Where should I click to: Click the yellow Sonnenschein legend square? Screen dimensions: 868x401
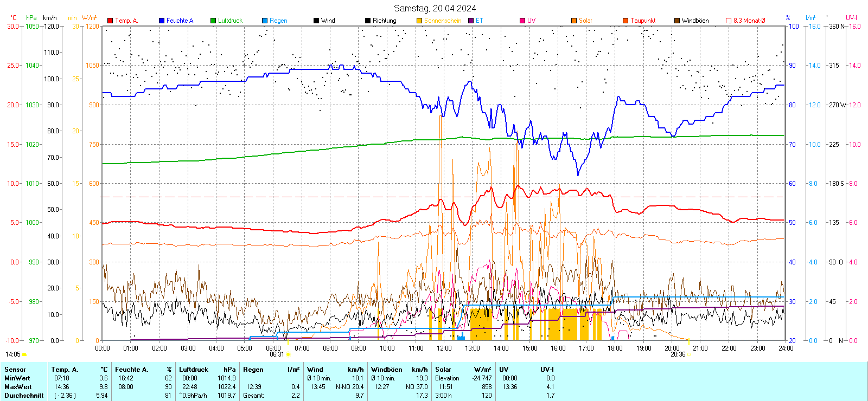click(419, 21)
